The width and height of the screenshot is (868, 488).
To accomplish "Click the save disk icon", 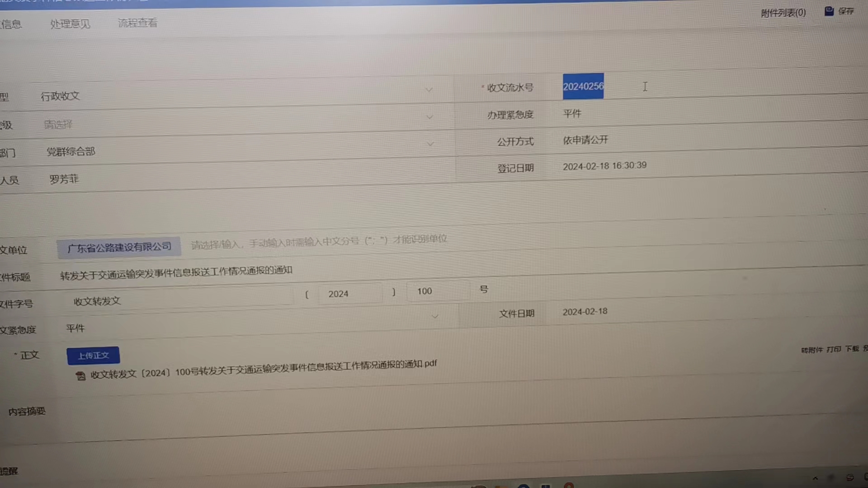I will click(x=829, y=11).
